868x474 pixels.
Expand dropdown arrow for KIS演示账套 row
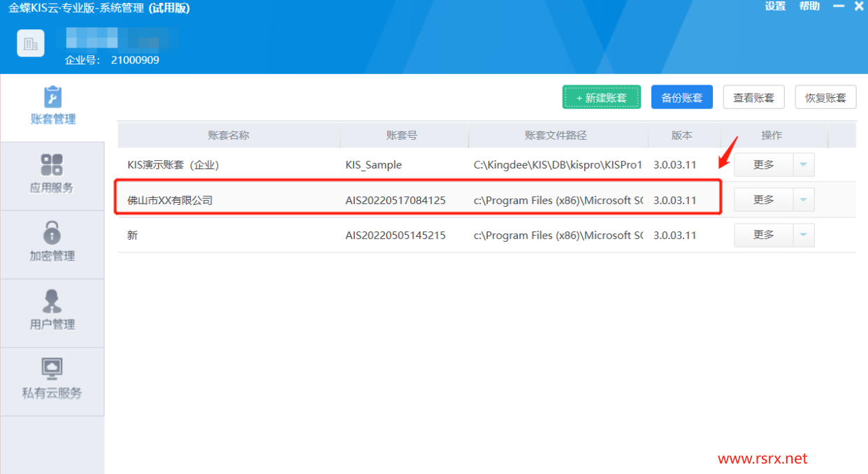pos(804,165)
